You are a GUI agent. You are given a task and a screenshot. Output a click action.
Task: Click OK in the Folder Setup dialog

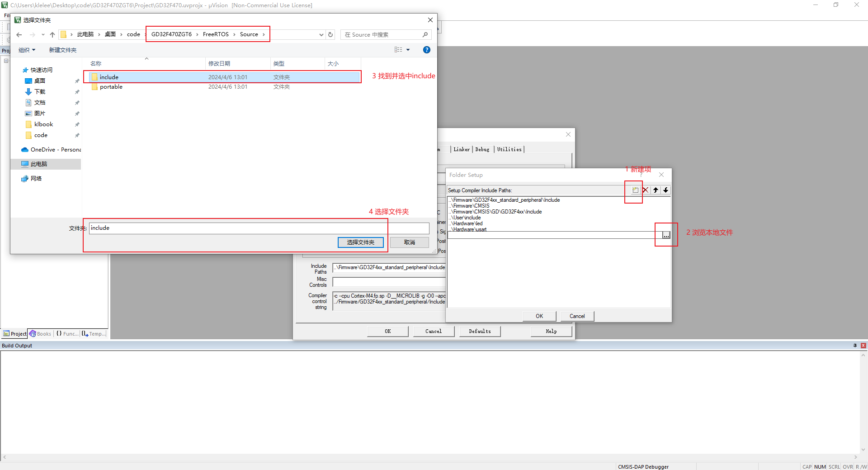pyautogui.click(x=539, y=316)
